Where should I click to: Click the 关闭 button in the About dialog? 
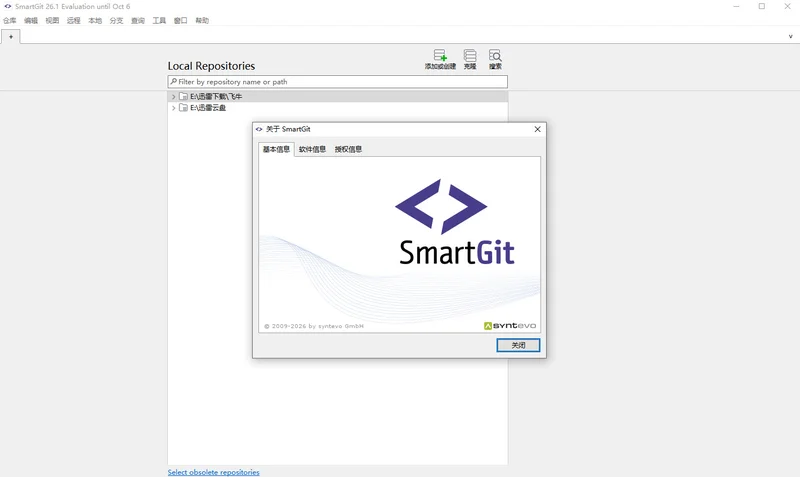pyautogui.click(x=518, y=345)
